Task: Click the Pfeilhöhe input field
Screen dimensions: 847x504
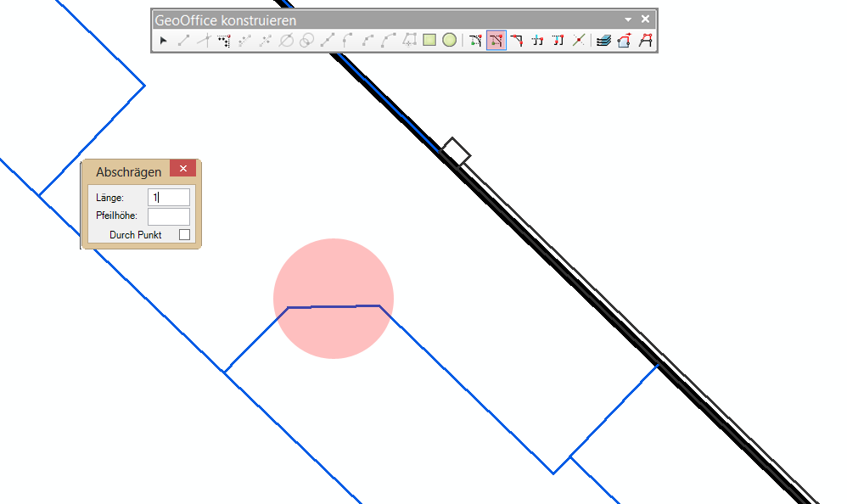Action: tap(169, 216)
